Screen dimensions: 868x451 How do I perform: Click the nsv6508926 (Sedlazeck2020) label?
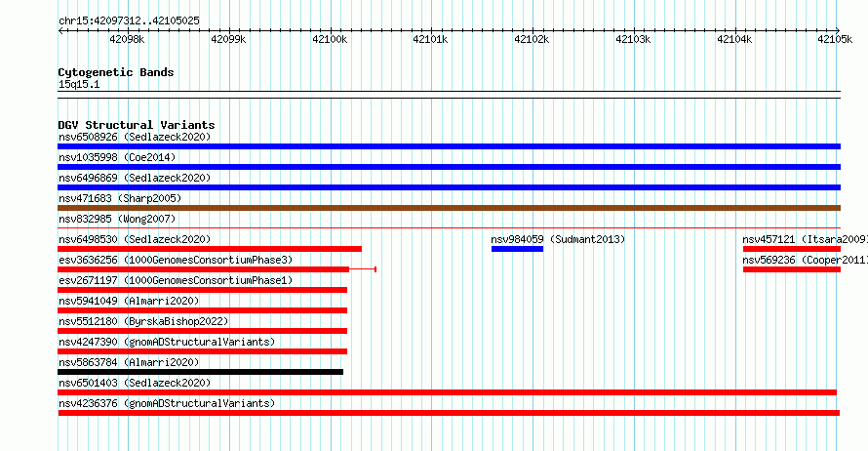[135, 137]
